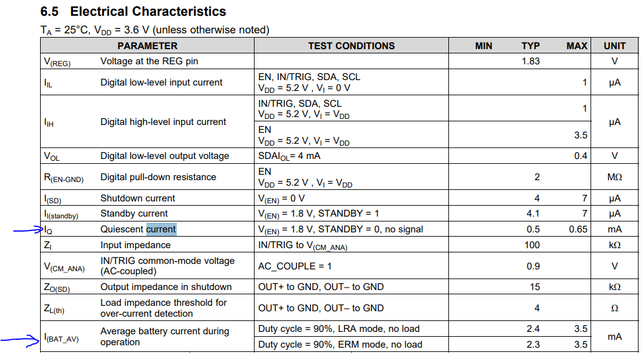Select the PARAMETER column header
The height and width of the screenshot is (358, 644).
147,46
